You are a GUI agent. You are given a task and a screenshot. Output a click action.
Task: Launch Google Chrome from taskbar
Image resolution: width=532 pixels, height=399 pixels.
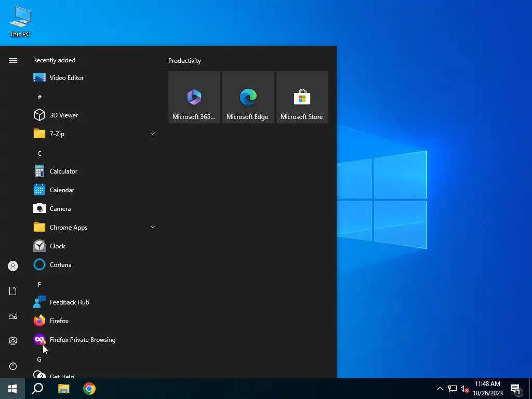(x=89, y=389)
